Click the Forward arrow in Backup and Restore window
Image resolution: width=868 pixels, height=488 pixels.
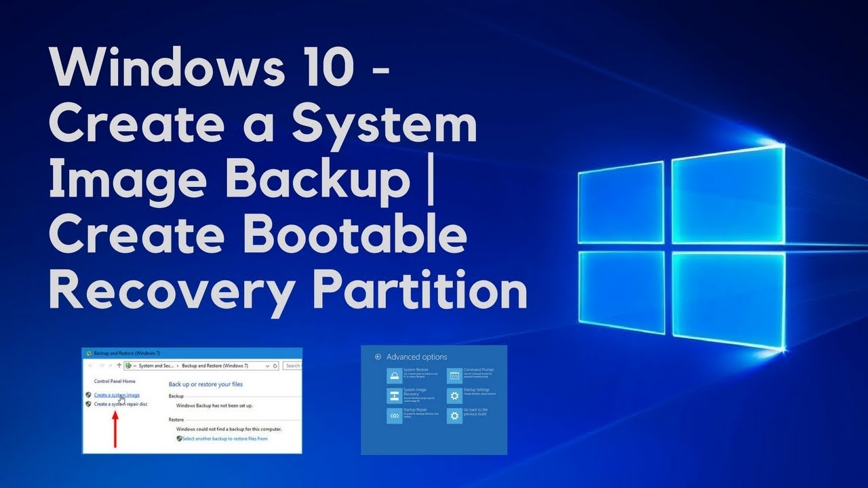(x=102, y=366)
